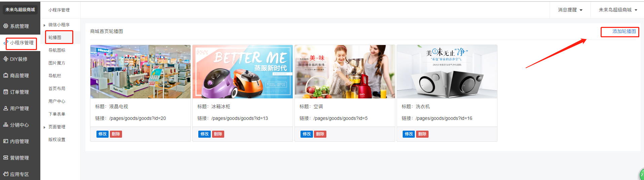
Task: Expand the 微信小程序 submenu arrow
Action: [x=44, y=25]
